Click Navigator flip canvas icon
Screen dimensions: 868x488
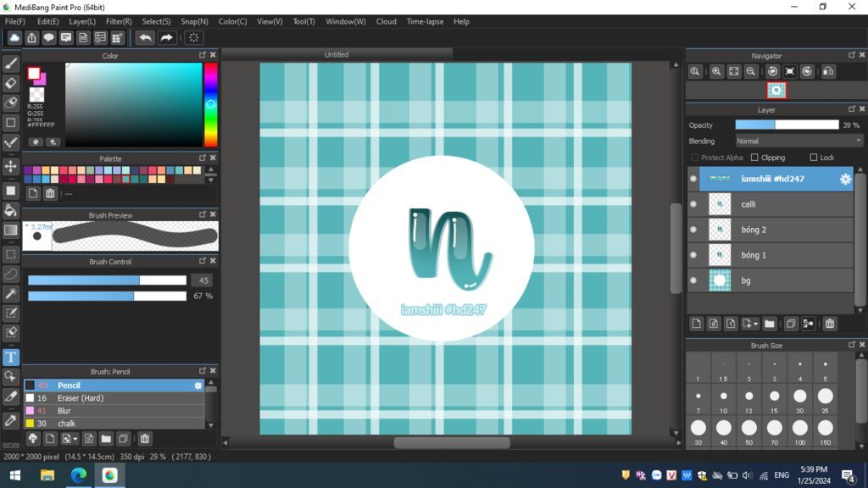click(828, 71)
